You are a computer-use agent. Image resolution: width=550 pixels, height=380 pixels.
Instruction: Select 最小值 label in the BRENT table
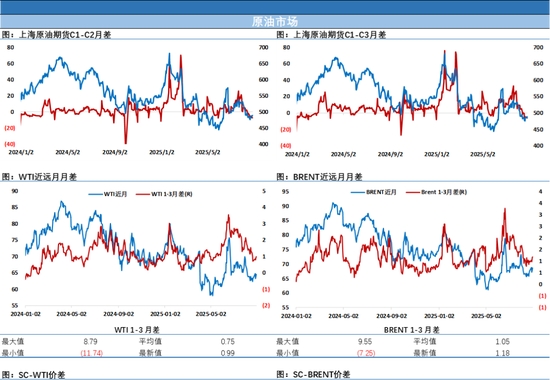click(288, 353)
